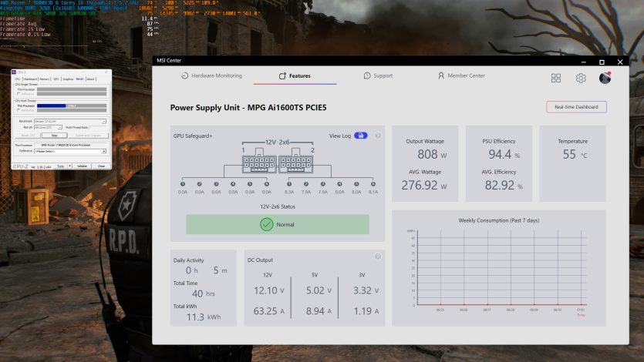This screenshot has height=362, width=644.
Task: Maximize the MSI Center window
Action: point(602,62)
